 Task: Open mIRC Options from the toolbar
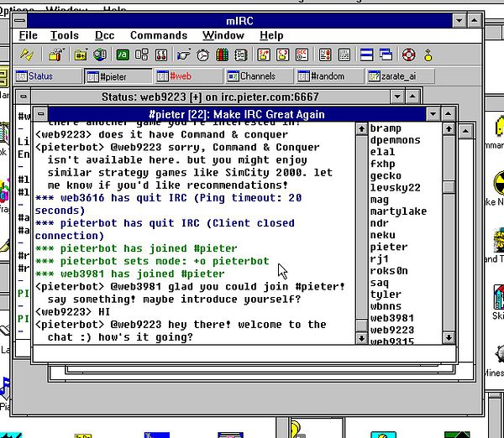[56, 55]
